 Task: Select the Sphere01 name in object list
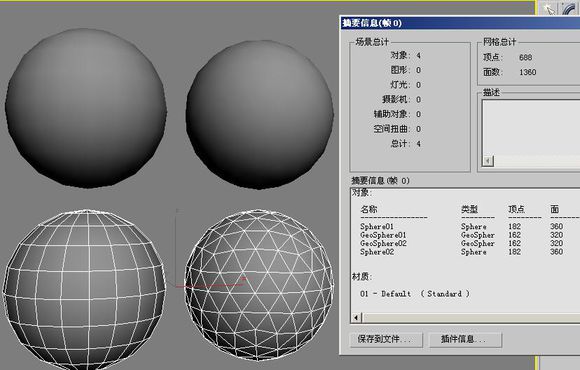coord(377,226)
